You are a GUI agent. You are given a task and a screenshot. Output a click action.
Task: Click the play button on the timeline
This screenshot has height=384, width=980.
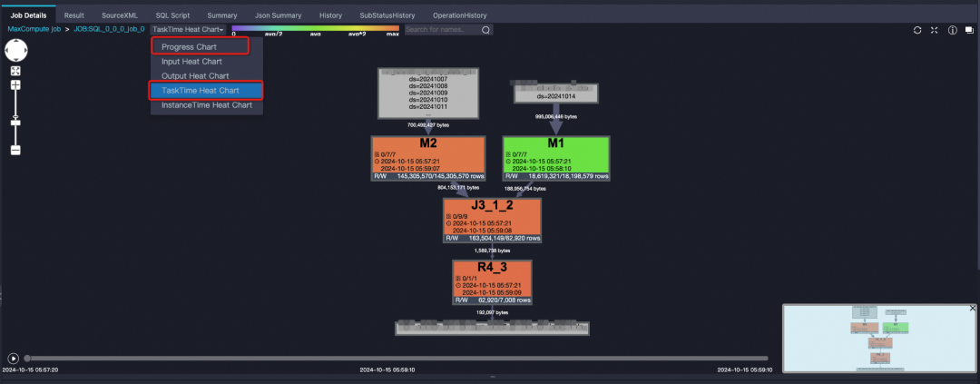click(13, 359)
